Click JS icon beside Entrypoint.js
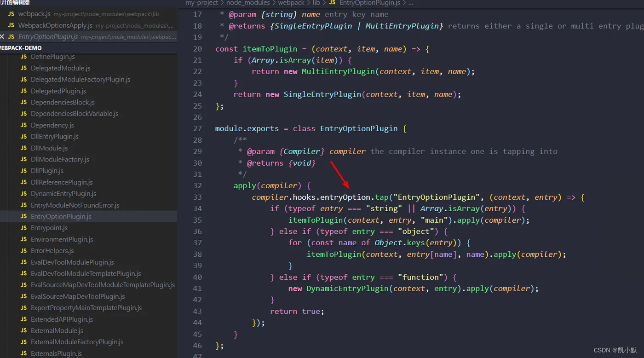This screenshot has width=644, height=358. click(24, 228)
